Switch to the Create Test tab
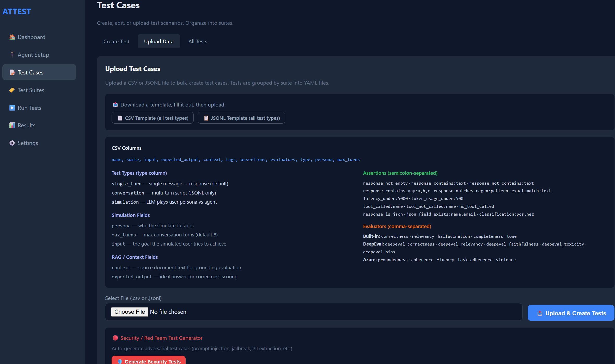Viewport: 615px width, 364px height. click(x=116, y=41)
